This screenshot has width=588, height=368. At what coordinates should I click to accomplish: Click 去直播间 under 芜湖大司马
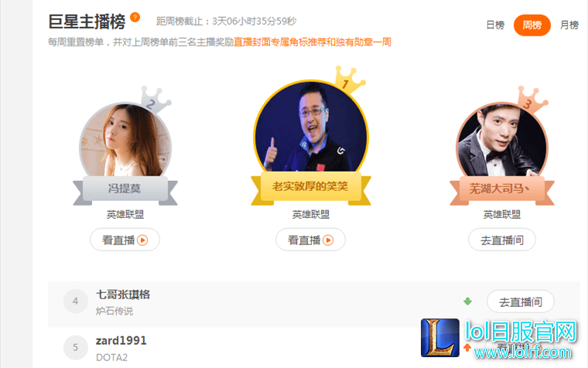[502, 240]
